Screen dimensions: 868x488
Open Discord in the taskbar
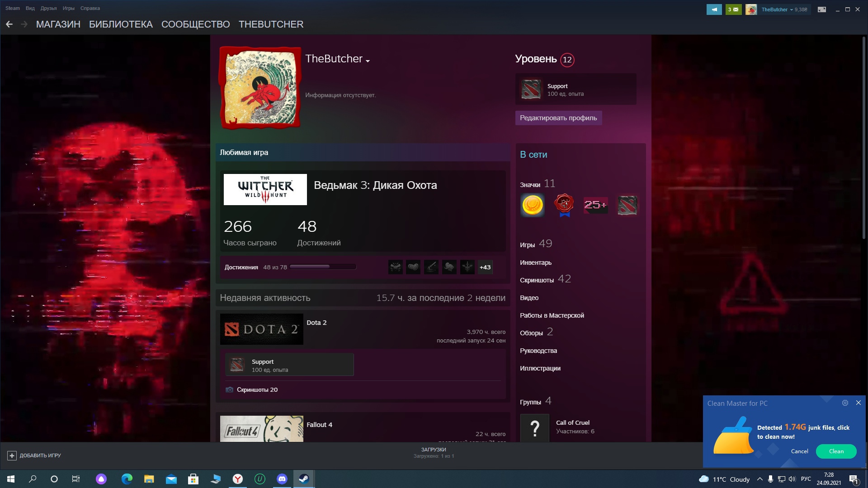point(282,479)
